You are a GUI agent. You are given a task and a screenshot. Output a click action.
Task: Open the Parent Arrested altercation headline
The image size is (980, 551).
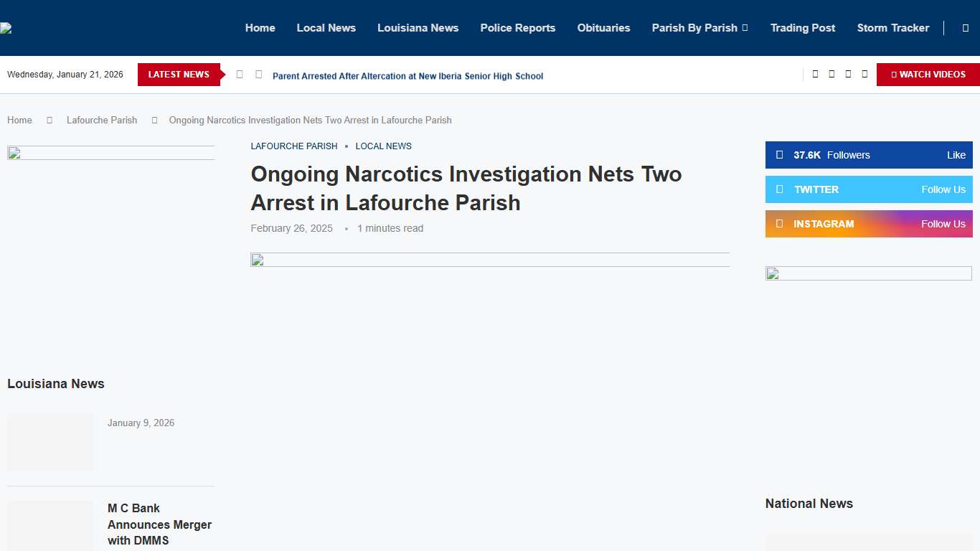coord(407,76)
